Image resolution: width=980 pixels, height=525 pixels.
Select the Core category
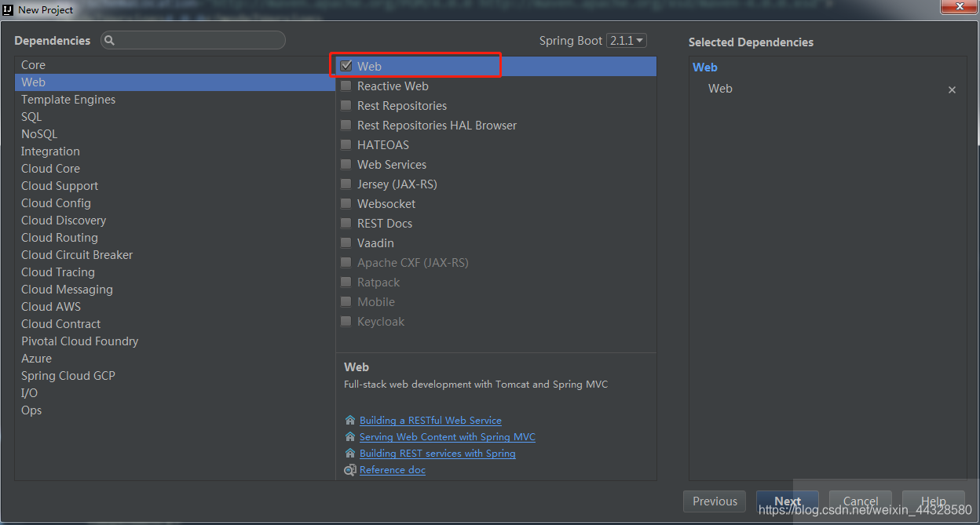click(174, 65)
